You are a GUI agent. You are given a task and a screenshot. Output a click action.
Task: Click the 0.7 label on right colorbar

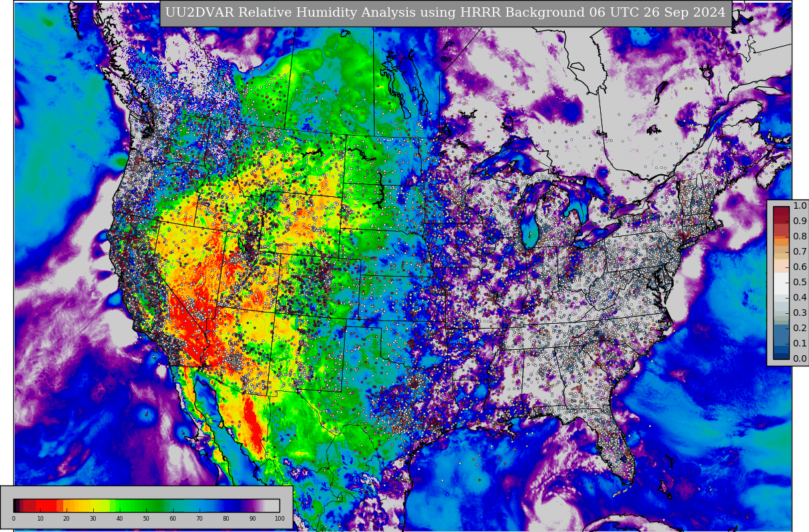pos(800,251)
